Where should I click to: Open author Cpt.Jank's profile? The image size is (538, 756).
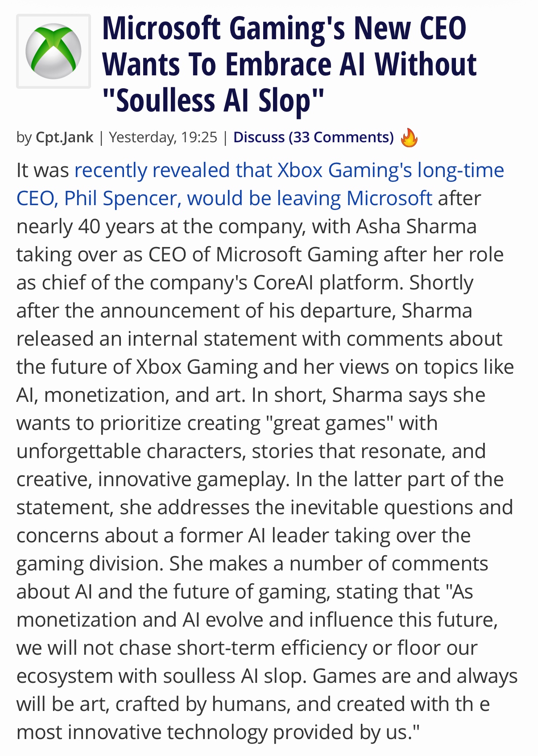65,137
